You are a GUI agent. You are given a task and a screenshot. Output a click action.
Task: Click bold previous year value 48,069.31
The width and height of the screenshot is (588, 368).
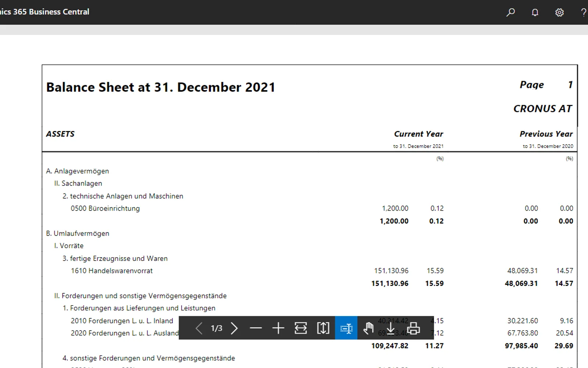point(521,283)
